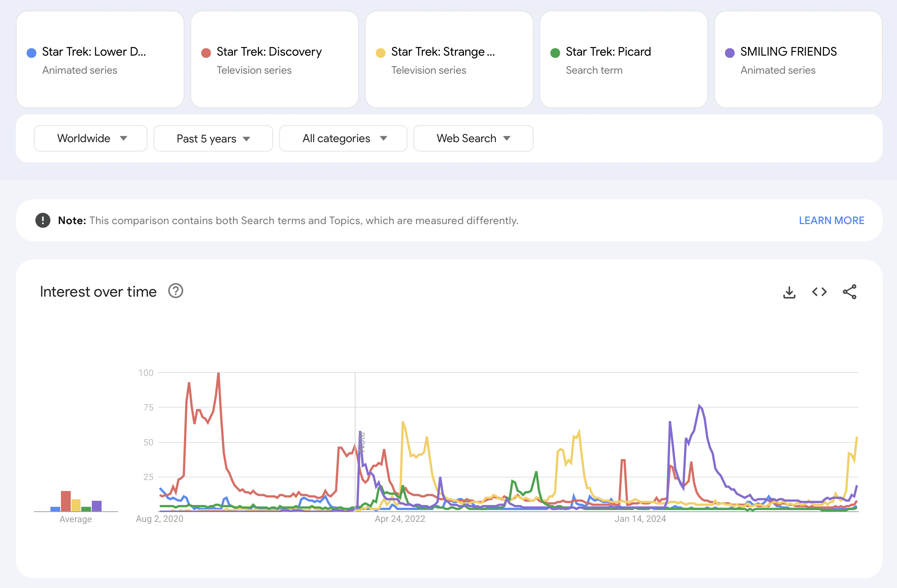Click the 100 y-axis label

[146, 373]
